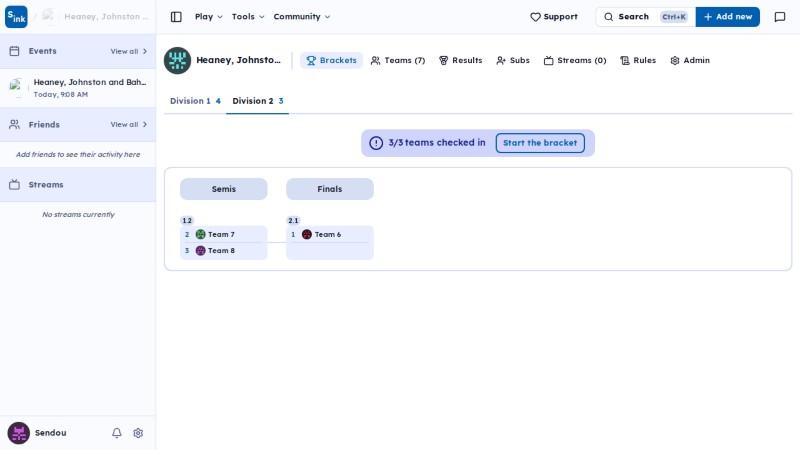Click the Team 7 avatar icon
The image size is (800, 450).
(x=201, y=234)
